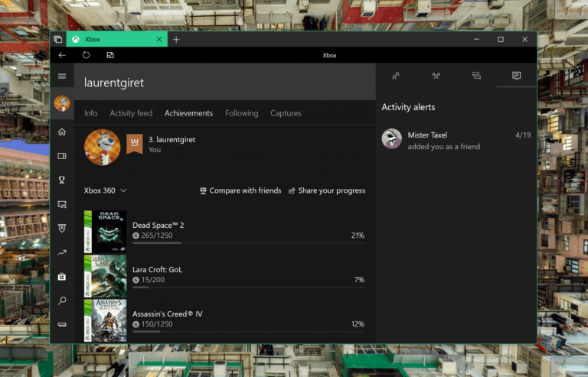Click the Search magnifier sidebar icon
Image resolution: width=588 pixels, height=377 pixels.
[62, 301]
